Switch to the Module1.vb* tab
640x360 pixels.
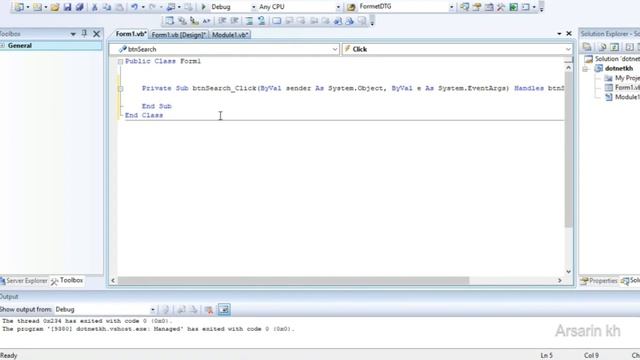coord(230,35)
